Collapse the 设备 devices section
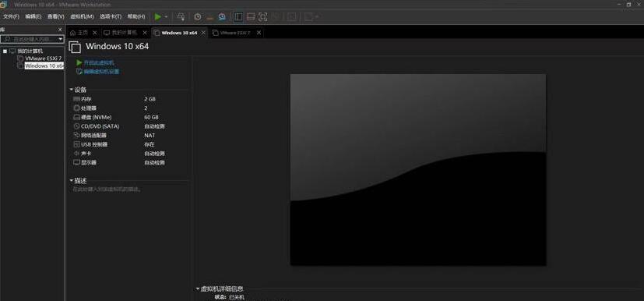Screen dimensions: 644x301 (72, 90)
